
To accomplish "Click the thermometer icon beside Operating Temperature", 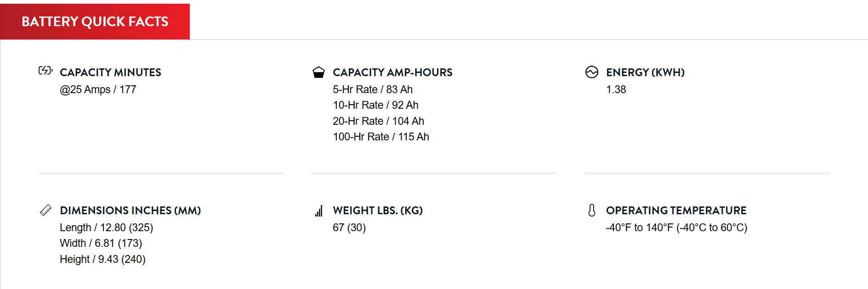I will 592,210.
